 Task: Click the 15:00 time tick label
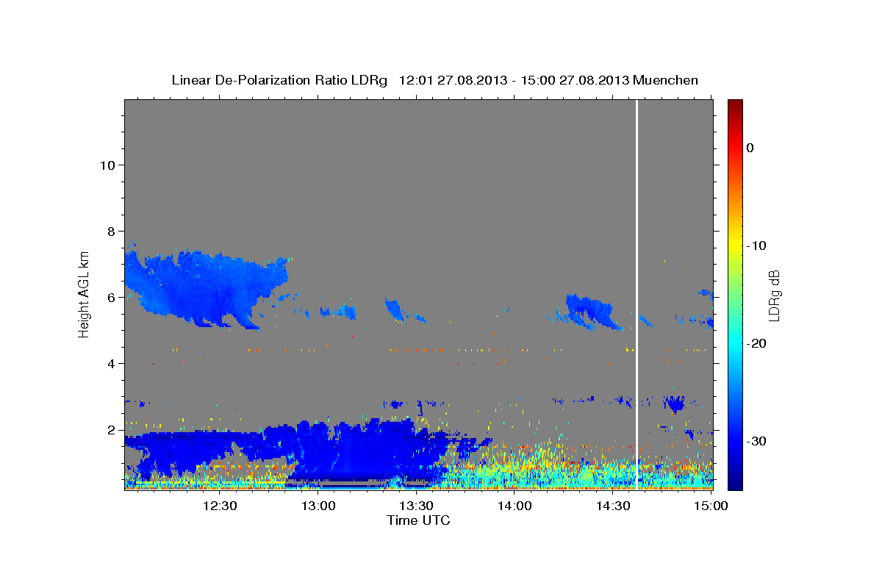point(711,506)
